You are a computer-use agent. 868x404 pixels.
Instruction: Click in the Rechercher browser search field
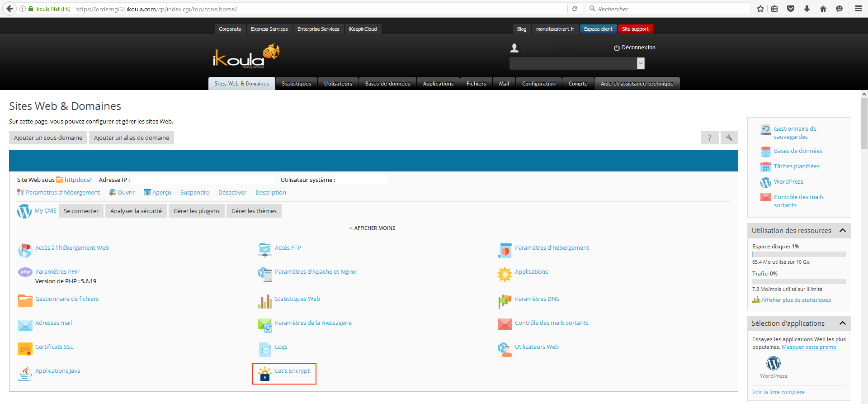[x=669, y=9]
